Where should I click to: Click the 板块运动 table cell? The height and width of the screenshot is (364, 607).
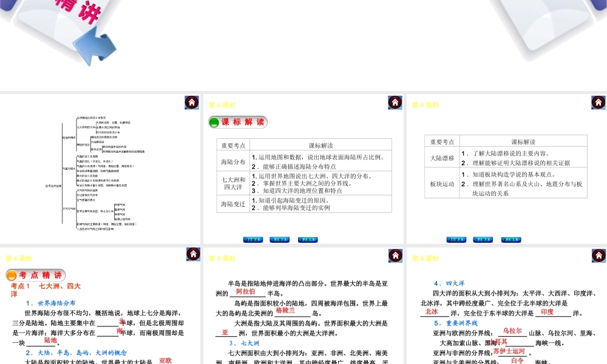442,184
